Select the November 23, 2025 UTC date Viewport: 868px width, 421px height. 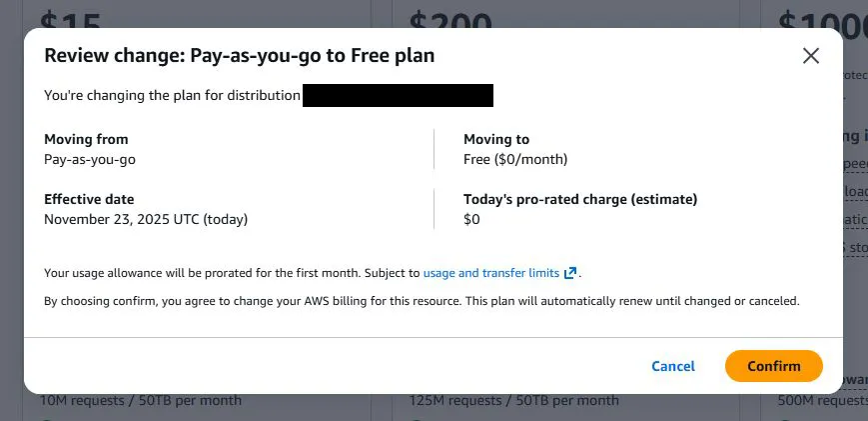coord(146,219)
